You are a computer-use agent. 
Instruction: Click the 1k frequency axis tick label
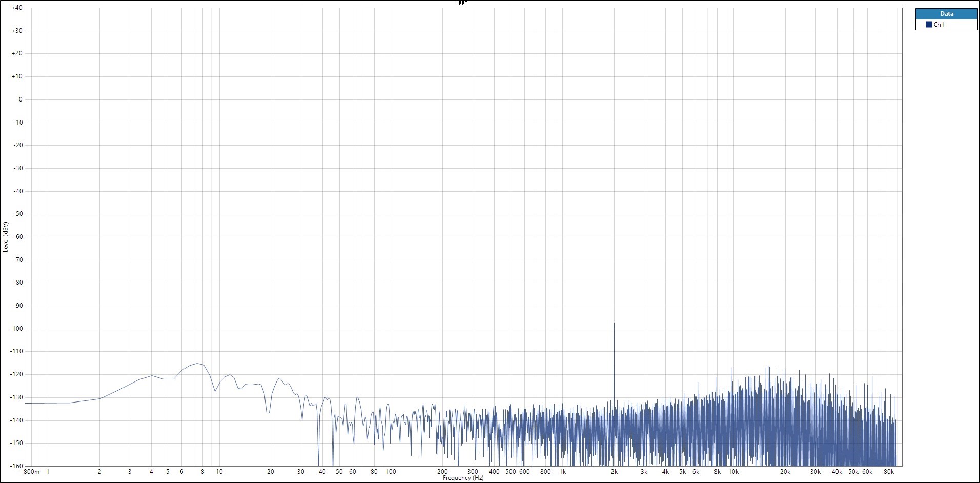(x=562, y=472)
